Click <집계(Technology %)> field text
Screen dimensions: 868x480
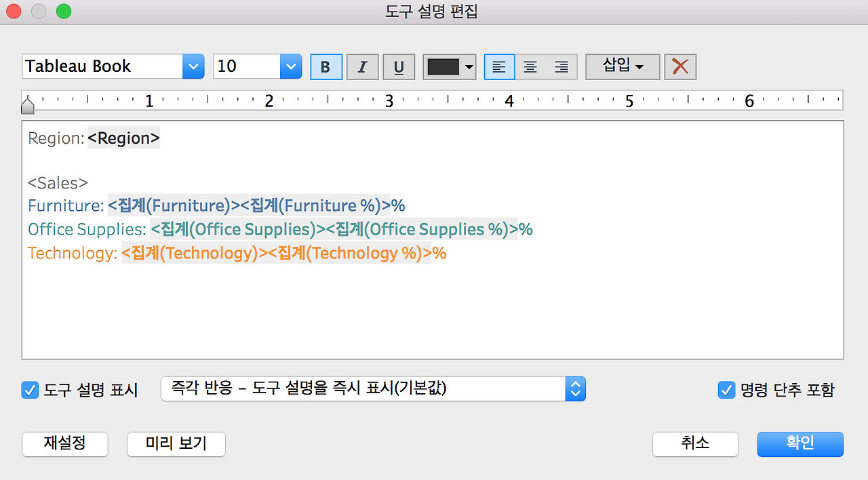coord(349,254)
